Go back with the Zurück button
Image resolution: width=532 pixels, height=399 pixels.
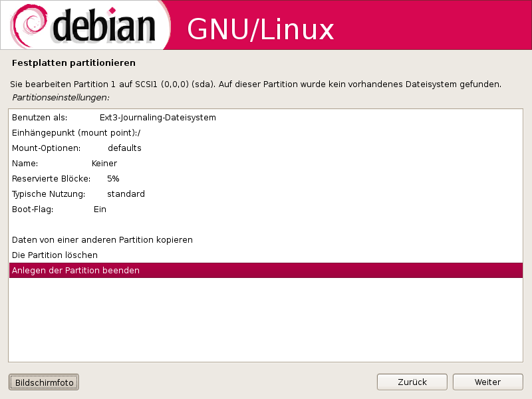412,382
